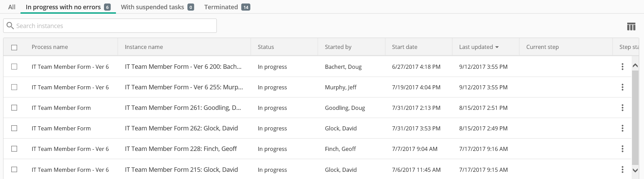The width and height of the screenshot is (644, 179).
Task: Toggle the select-all header checkbox
Action: (14, 47)
